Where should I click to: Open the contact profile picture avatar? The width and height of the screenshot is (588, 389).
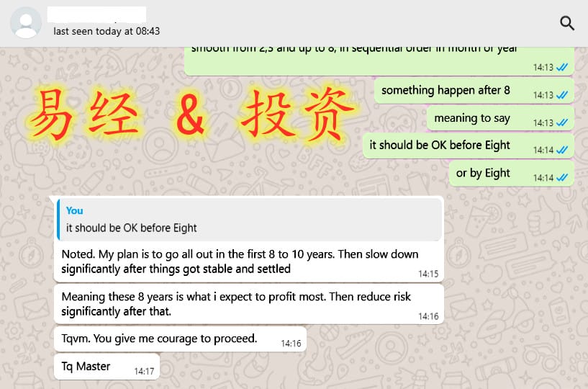coord(26,23)
